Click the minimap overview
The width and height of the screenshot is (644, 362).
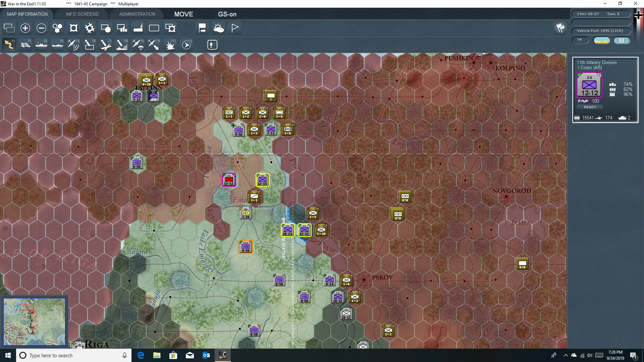tap(34, 322)
